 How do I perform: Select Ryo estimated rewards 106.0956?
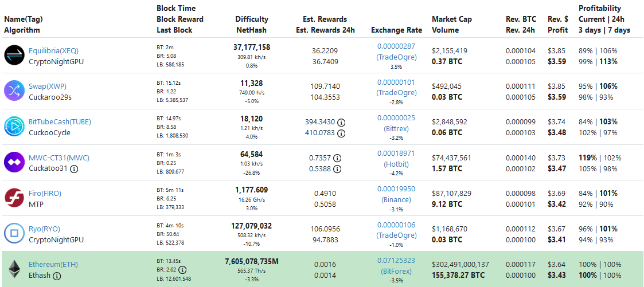coord(325,229)
